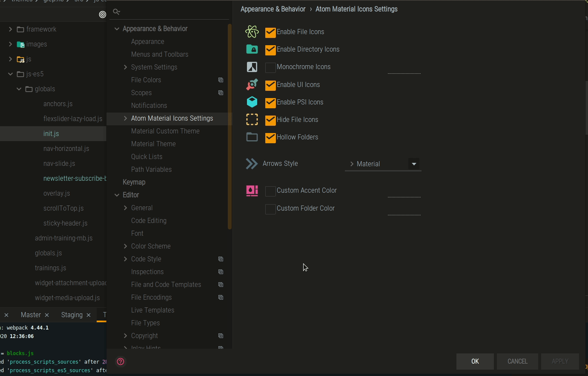Click the locate target icon in project panel
This screenshot has width=588, height=376.
(102, 14)
